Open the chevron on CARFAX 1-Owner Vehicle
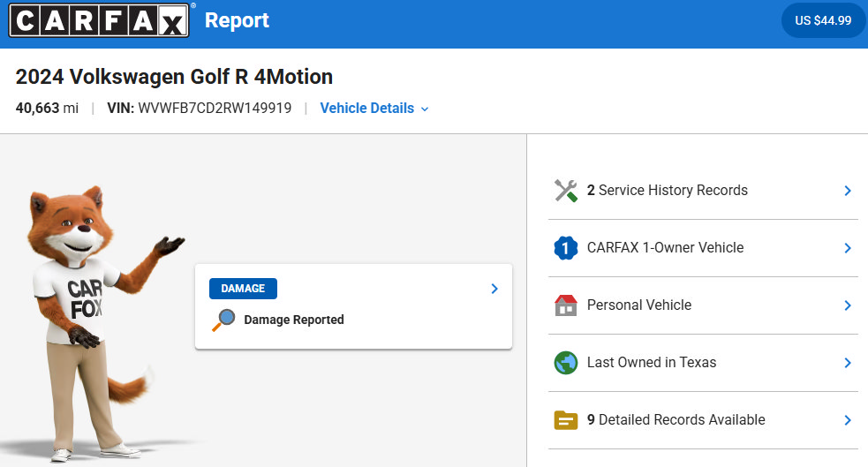The height and width of the screenshot is (467, 868). (x=848, y=248)
